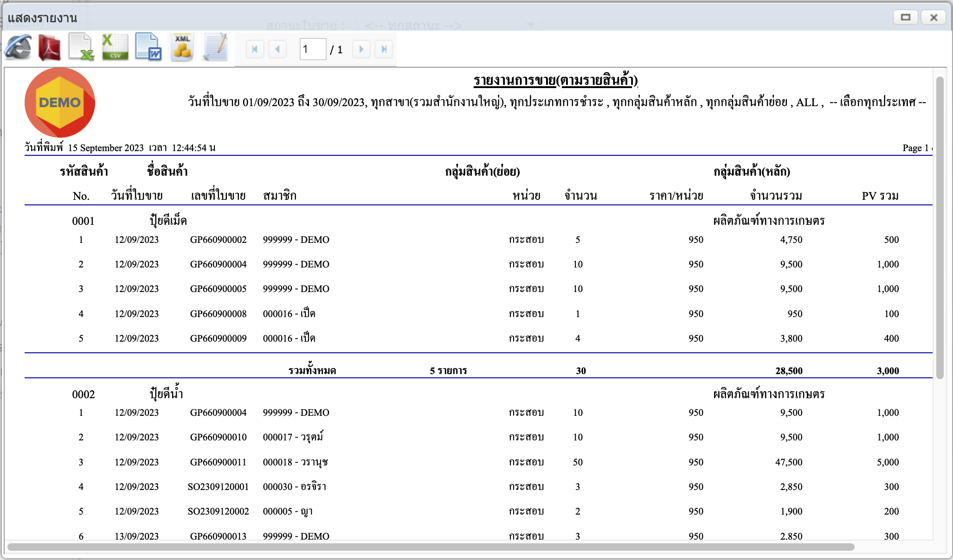This screenshot has height=560, width=953.
Task: Close the report dialog window
Action: (934, 18)
